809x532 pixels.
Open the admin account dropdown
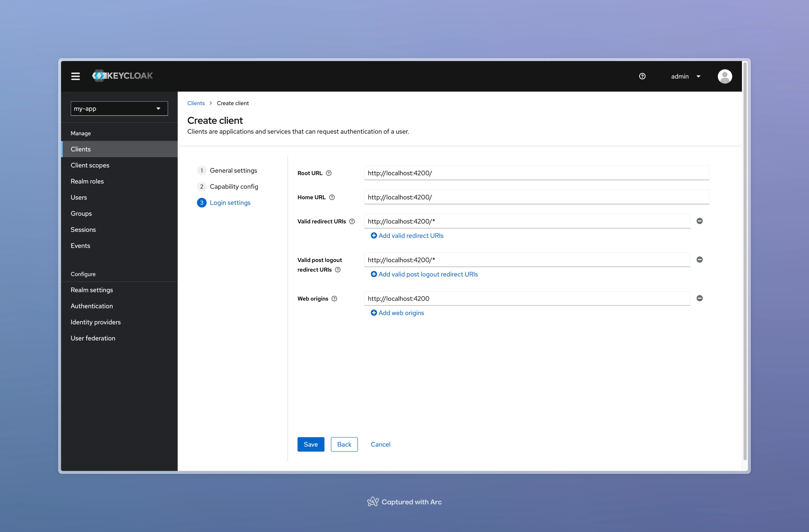[686, 76]
